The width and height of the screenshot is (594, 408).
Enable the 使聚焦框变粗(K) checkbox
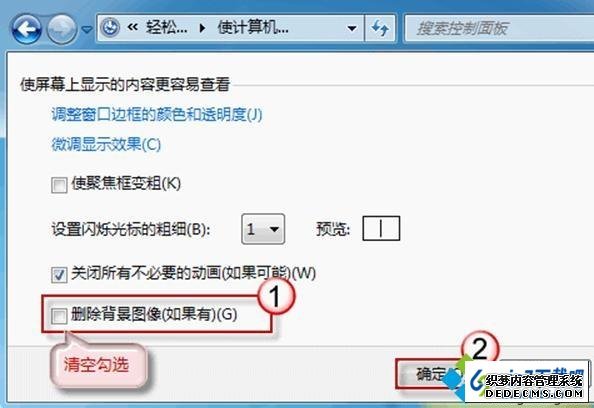click(59, 185)
